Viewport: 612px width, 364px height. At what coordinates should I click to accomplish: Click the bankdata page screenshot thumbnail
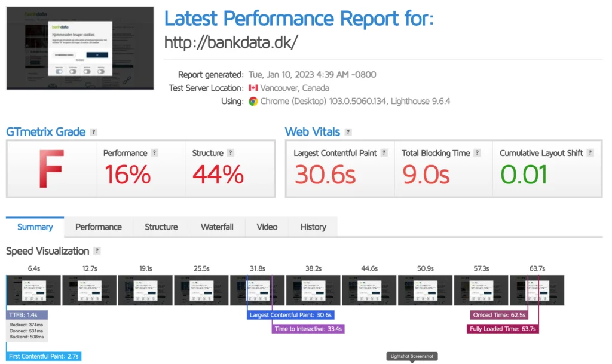tap(80, 48)
